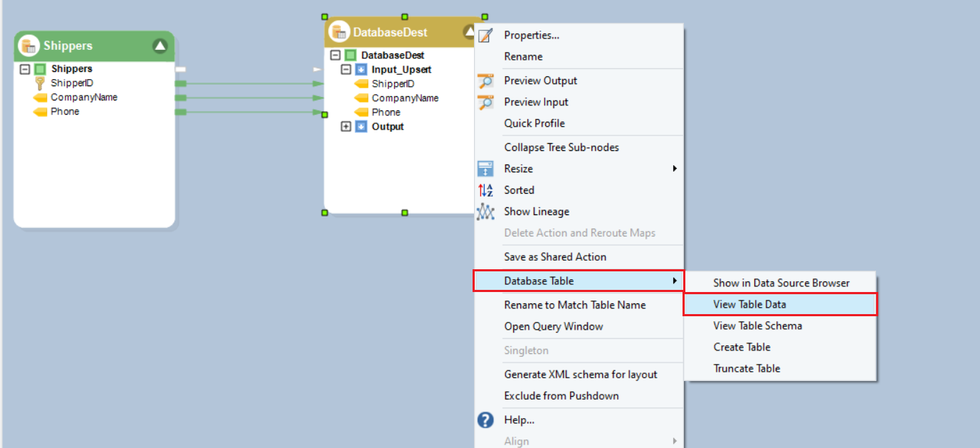Select View Table Schema in submenu
Screen dimensions: 980x448
[780, 325]
